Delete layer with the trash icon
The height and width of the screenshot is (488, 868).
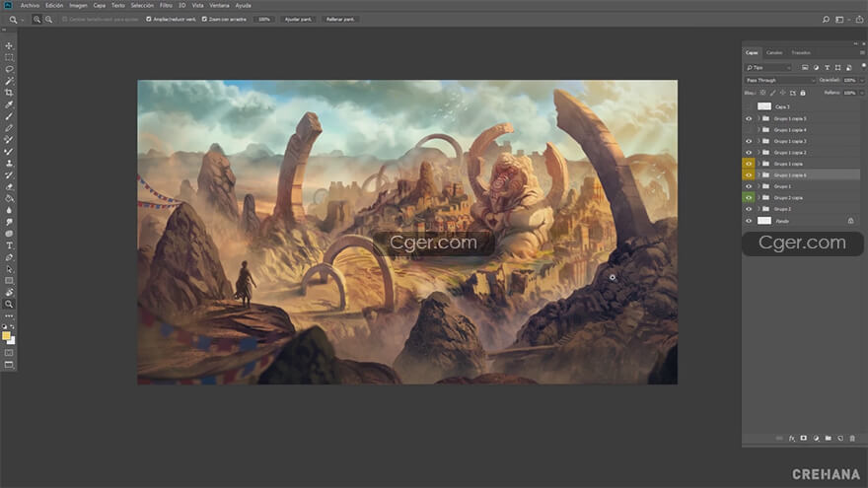click(852, 438)
